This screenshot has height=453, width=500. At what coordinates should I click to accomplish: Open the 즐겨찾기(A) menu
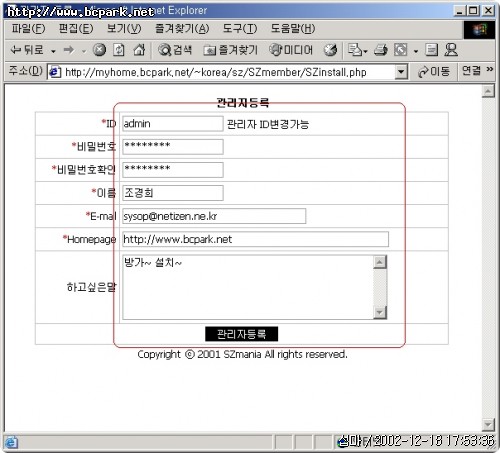182,29
